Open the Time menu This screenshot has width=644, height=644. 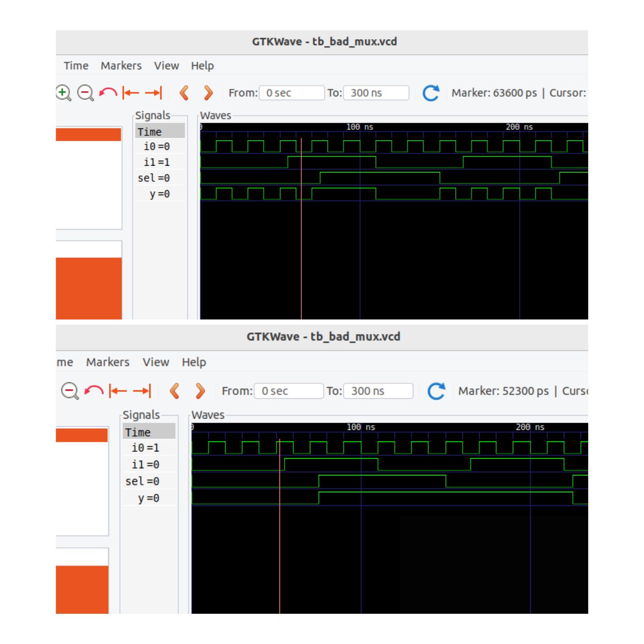(76, 66)
